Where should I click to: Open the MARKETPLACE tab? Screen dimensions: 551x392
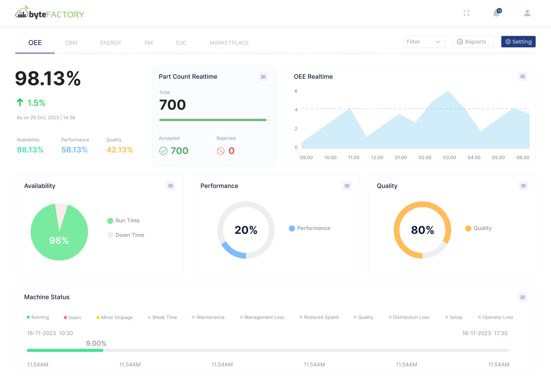[x=229, y=43]
